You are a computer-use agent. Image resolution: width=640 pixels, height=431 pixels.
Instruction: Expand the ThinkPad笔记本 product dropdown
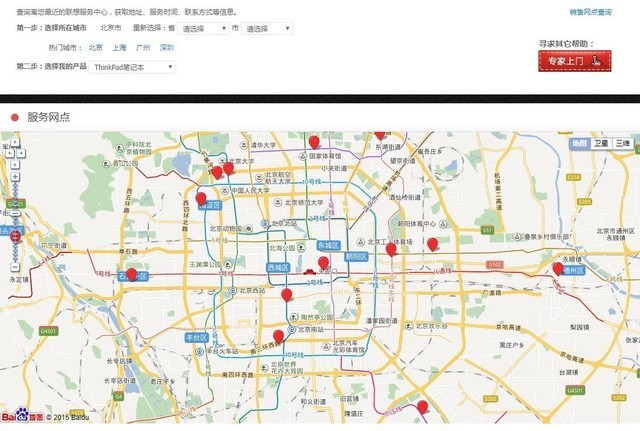(132, 66)
